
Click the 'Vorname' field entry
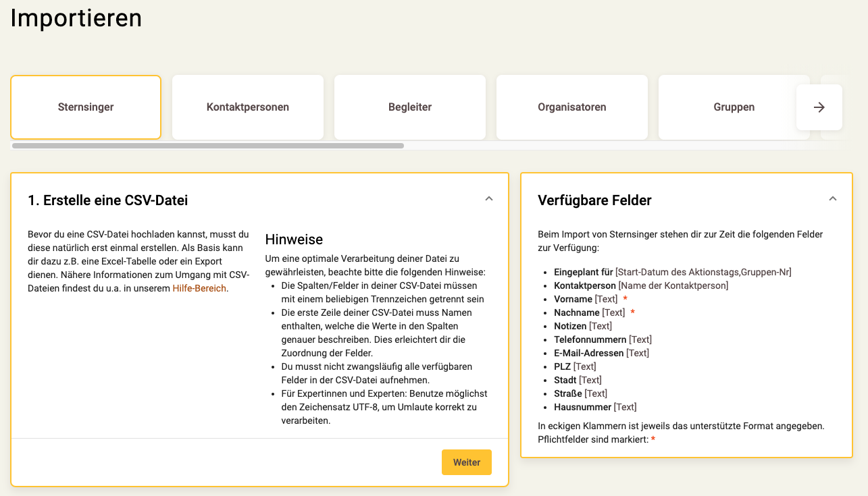(x=590, y=299)
